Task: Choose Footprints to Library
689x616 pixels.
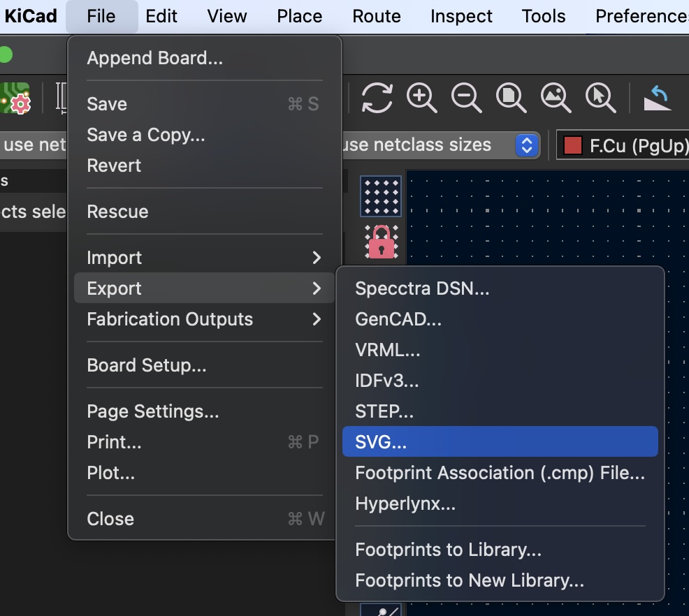Action: (x=500, y=550)
